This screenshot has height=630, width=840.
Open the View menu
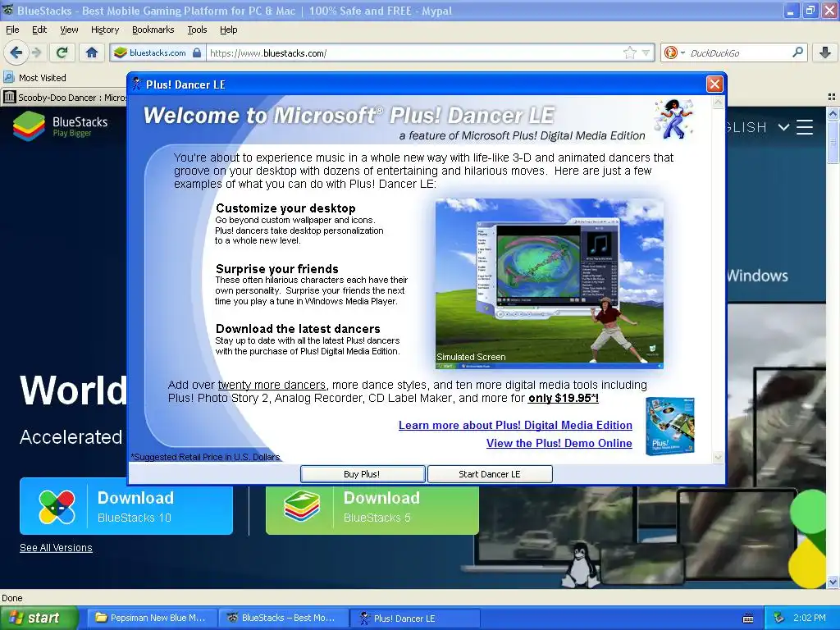[x=69, y=30]
